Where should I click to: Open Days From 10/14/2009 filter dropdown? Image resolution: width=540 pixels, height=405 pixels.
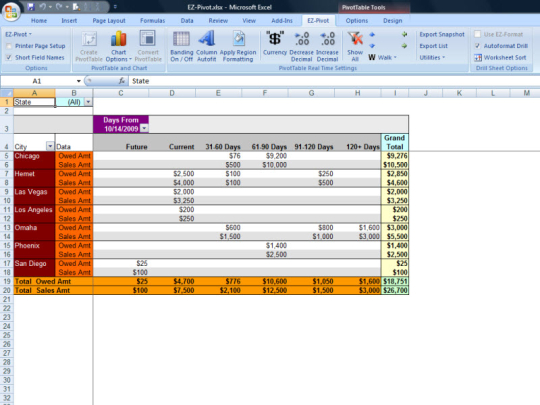(x=145, y=128)
